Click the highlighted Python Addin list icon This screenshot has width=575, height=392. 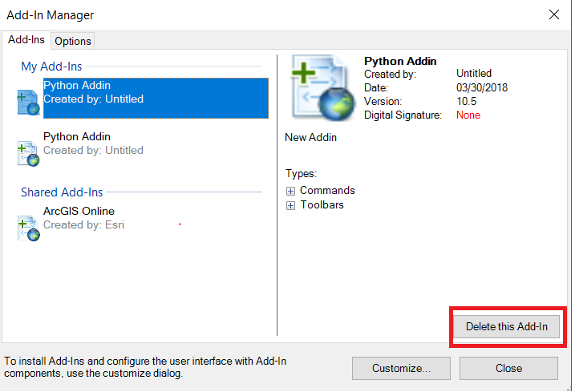pyautogui.click(x=28, y=102)
